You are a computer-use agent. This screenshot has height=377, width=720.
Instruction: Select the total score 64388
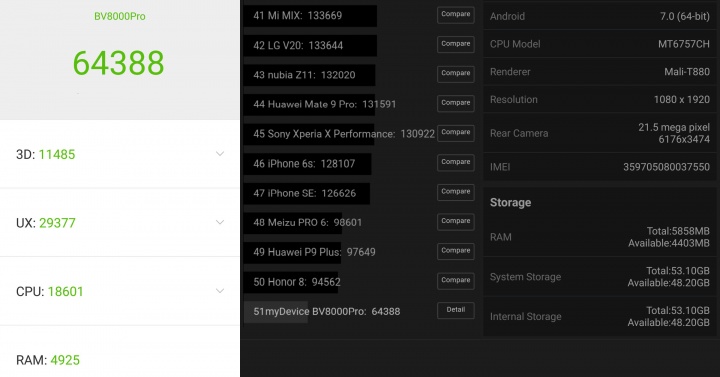pyautogui.click(x=118, y=63)
